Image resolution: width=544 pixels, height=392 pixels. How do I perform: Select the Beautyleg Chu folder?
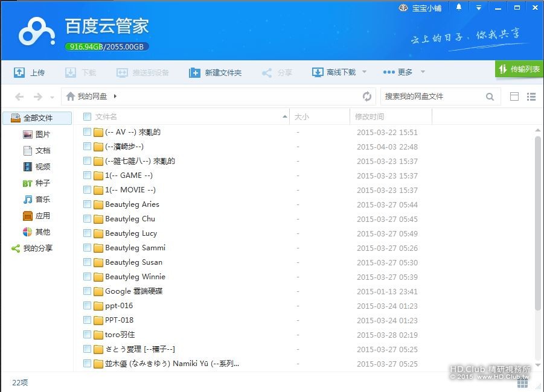coord(130,219)
